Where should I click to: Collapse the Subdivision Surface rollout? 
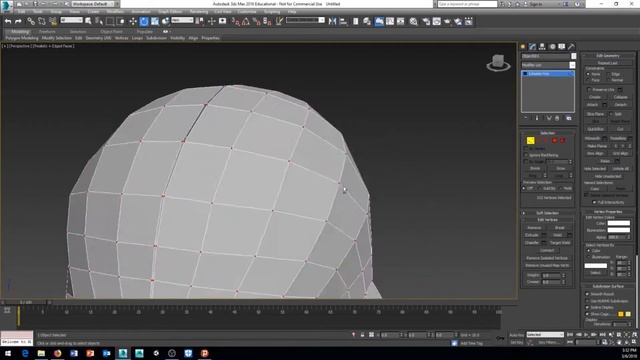pyautogui.click(x=608, y=286)
